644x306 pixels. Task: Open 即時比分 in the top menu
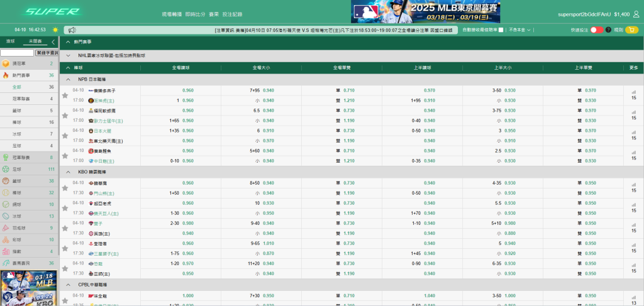click(195, 14)
